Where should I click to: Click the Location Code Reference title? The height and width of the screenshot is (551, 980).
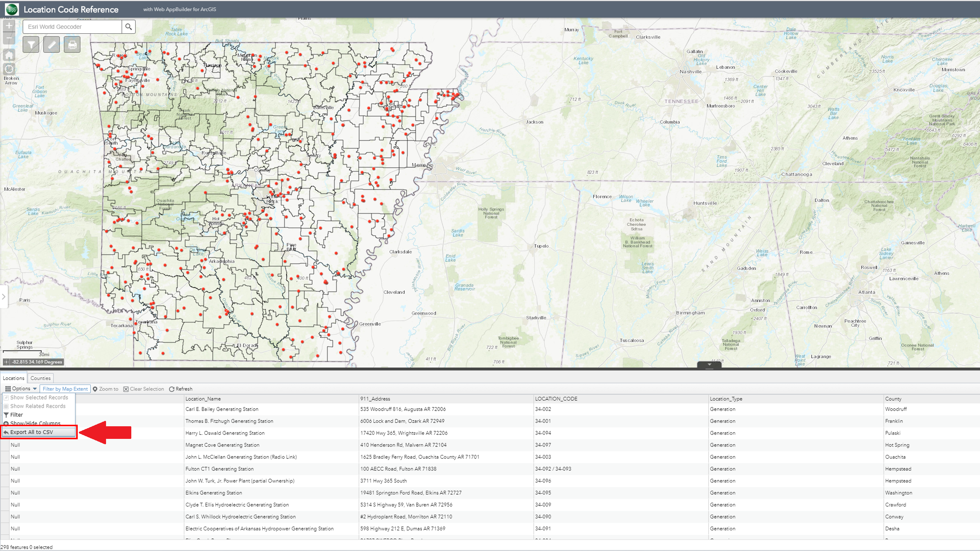71,10
